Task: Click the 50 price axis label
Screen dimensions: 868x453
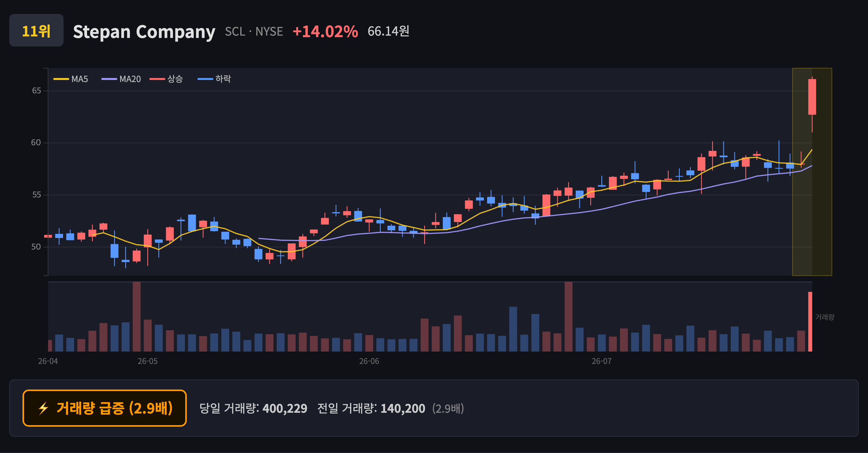Action: pos(36,247)
